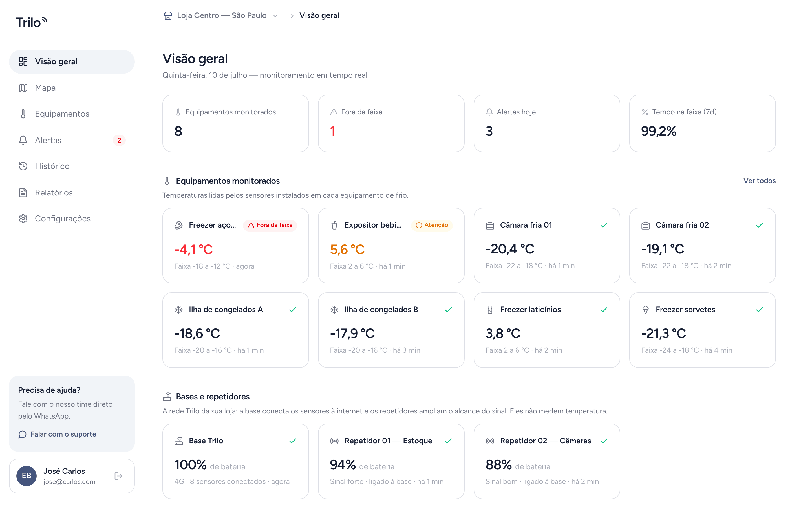Viewport: 812px width, 507px height.
Task: Click the breadcrumb separator chevron before Visão geral
Action: [292, 15]
